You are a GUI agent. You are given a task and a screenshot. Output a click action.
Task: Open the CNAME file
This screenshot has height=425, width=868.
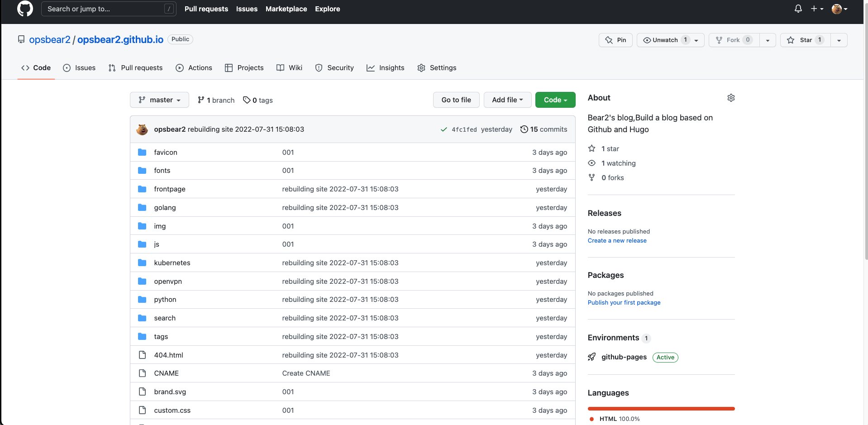[x=166, y=373]
